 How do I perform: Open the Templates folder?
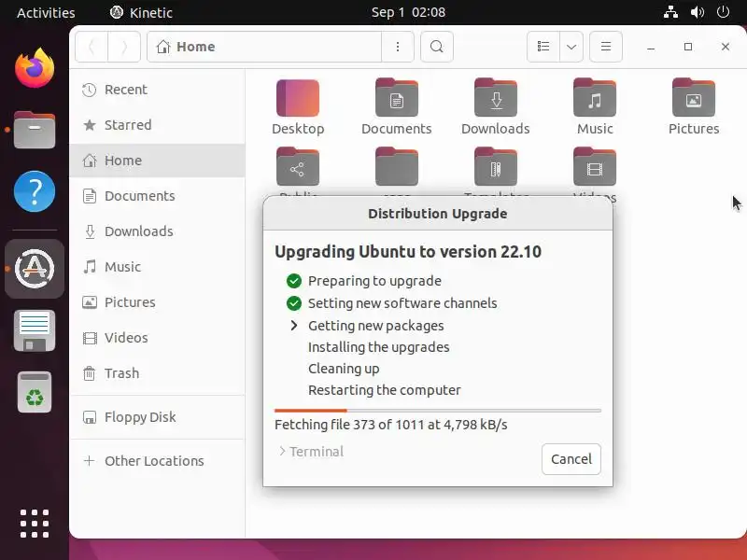(496, 167)
